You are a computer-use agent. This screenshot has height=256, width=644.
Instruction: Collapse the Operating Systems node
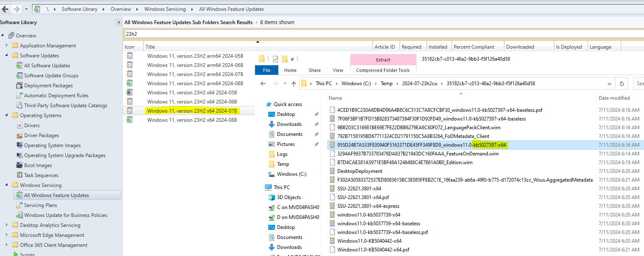click(7, 116)
